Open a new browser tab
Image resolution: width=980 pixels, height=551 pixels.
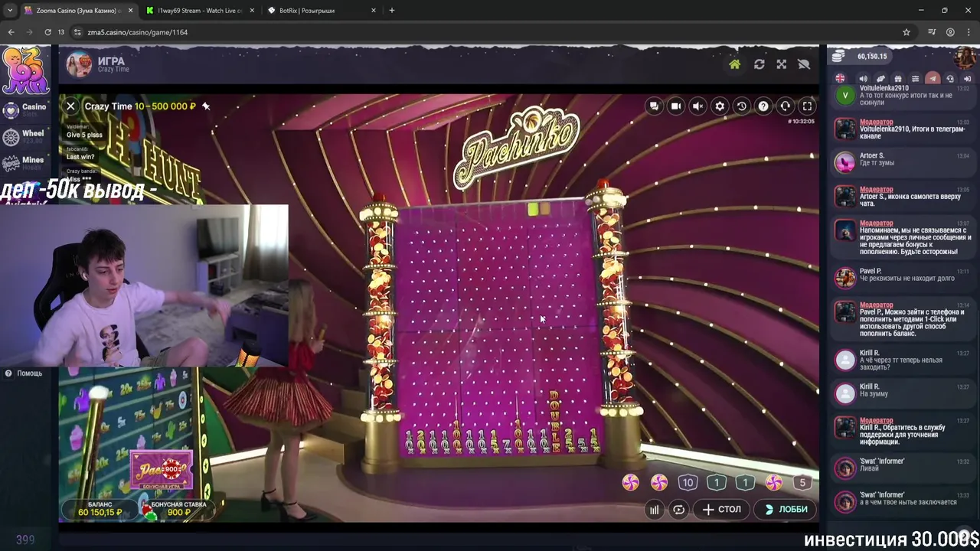392,11
